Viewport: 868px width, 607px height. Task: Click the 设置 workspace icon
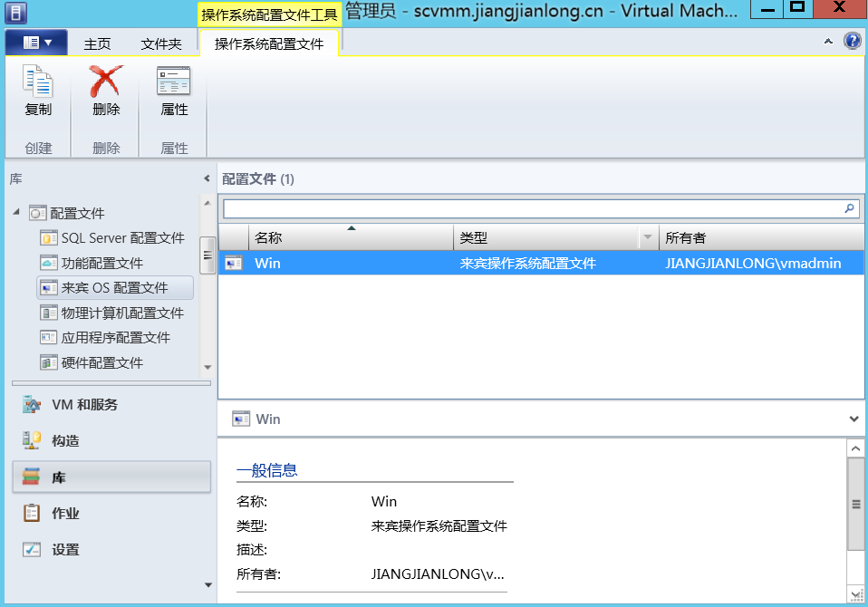[32, 549]
